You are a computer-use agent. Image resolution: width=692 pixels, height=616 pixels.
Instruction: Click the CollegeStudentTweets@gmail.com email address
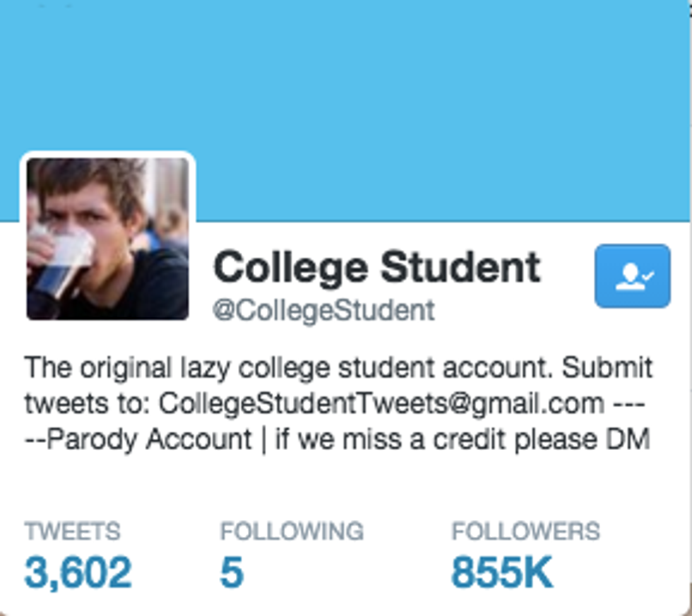point(381,403)
